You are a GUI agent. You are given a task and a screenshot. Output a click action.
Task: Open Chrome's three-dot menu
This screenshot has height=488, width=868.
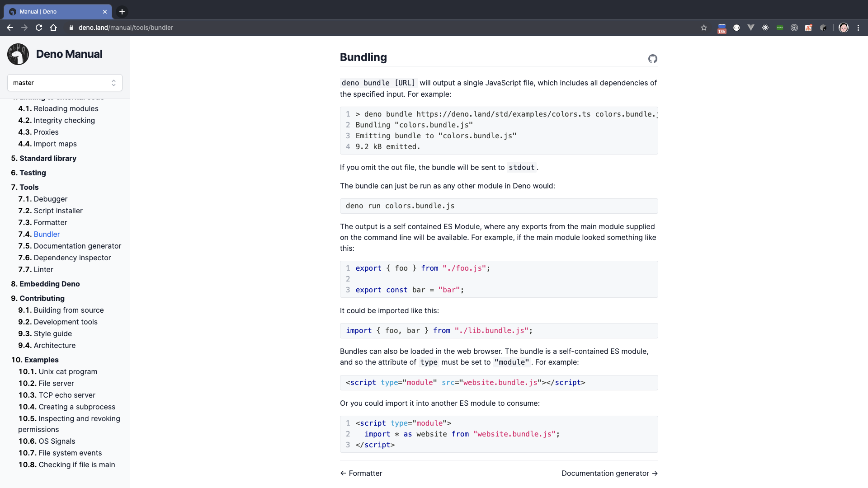858,28
